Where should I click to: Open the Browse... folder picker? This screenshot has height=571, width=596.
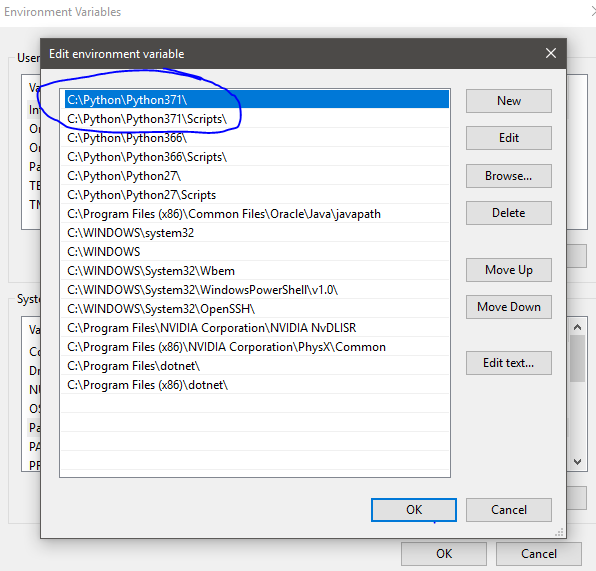(x=509, y=176)
